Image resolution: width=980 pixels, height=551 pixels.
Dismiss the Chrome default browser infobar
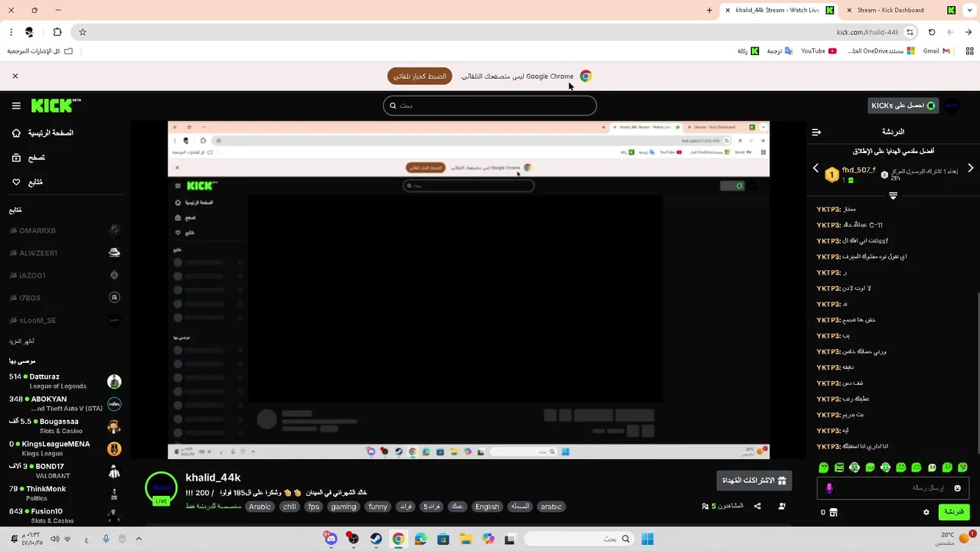(15, 77)
